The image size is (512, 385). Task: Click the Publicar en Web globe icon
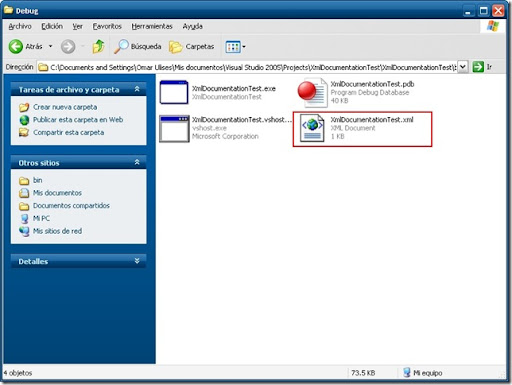(x=24, y=120)
